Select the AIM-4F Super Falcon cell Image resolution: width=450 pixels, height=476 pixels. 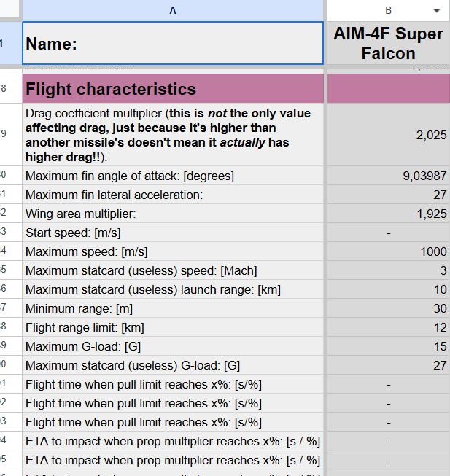[x=387, y=44]
